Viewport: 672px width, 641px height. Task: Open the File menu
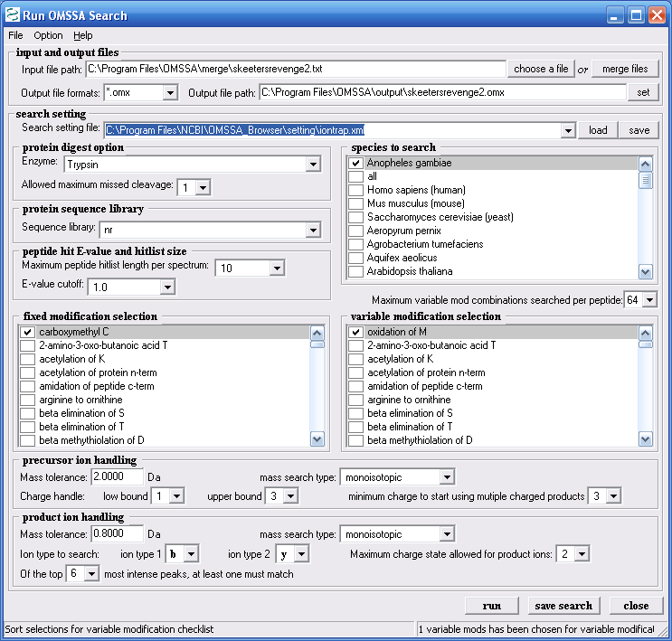15,35
